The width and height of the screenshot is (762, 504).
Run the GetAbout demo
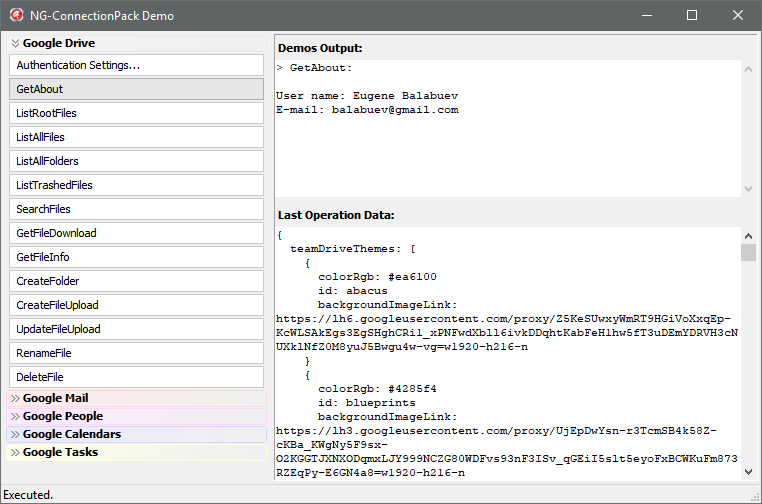point(137,89)
